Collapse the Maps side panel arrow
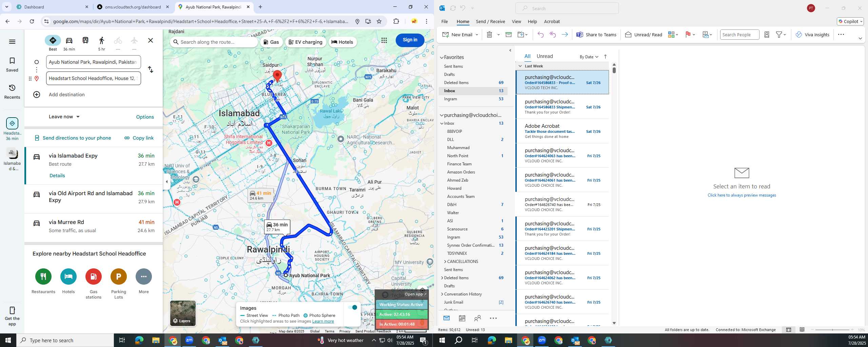 point(166,182)
